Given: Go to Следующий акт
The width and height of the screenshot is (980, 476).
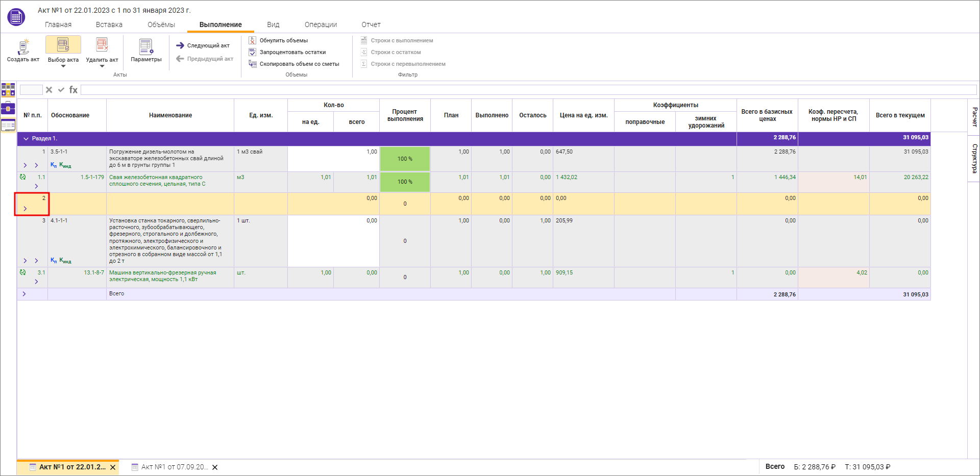Looking at the screenshot, I should (203, 45).
